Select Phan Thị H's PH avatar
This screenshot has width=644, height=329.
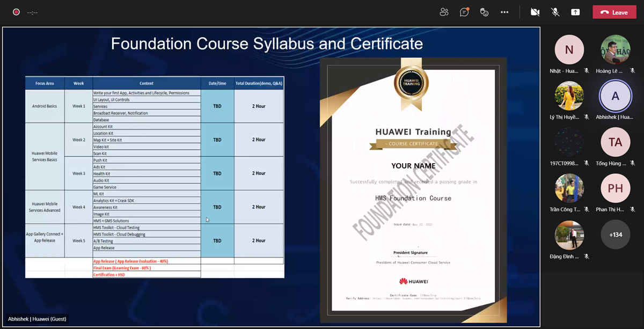point(616,188)
